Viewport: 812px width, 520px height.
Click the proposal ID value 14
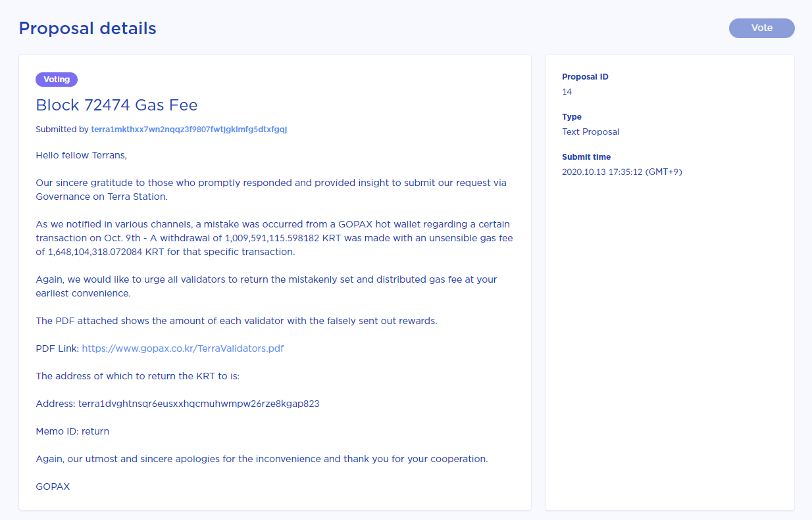[x=567, y=92]
